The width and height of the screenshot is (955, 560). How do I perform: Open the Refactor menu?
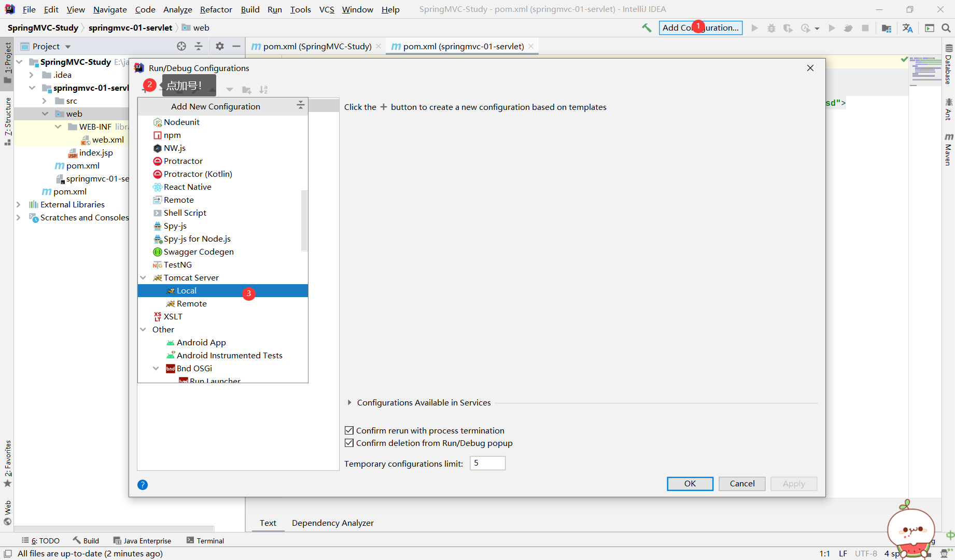coord(216,9)
